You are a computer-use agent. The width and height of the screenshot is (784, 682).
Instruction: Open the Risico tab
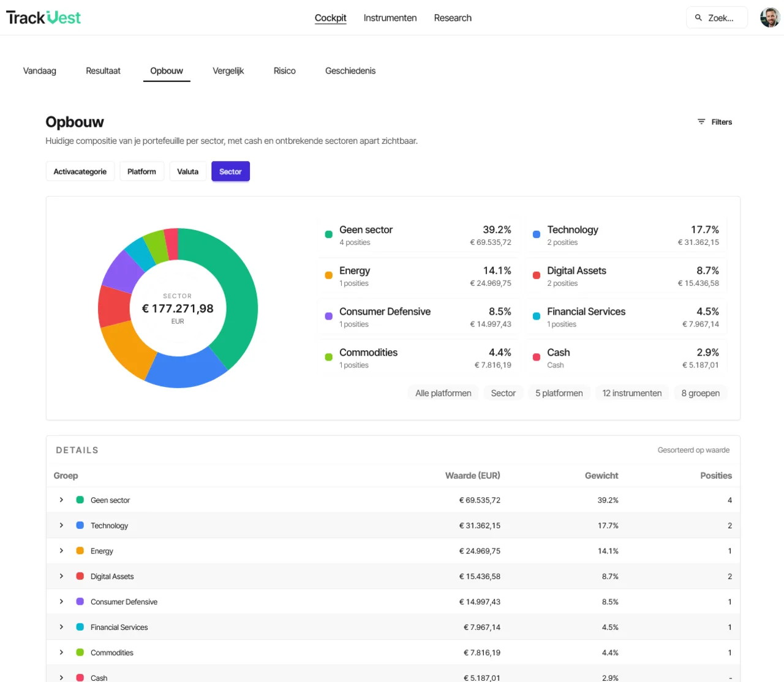[x=284, y=71]
